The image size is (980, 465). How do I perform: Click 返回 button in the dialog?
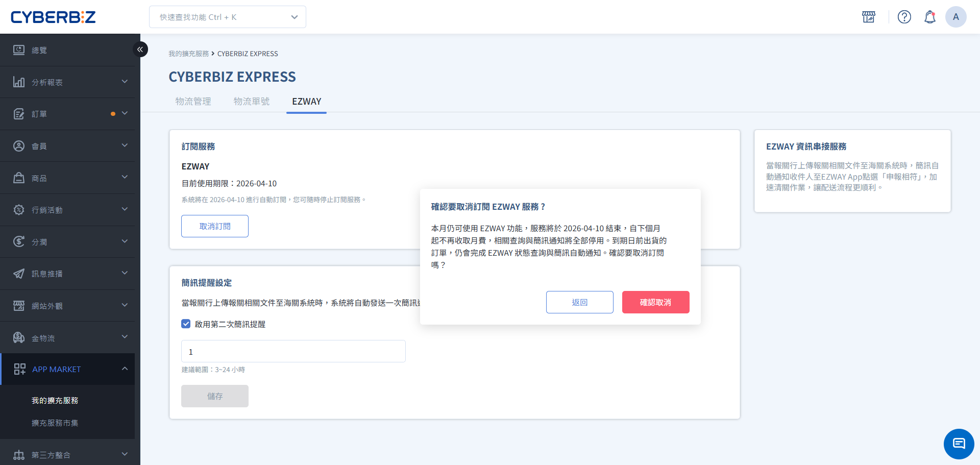(x=579, y=302)
